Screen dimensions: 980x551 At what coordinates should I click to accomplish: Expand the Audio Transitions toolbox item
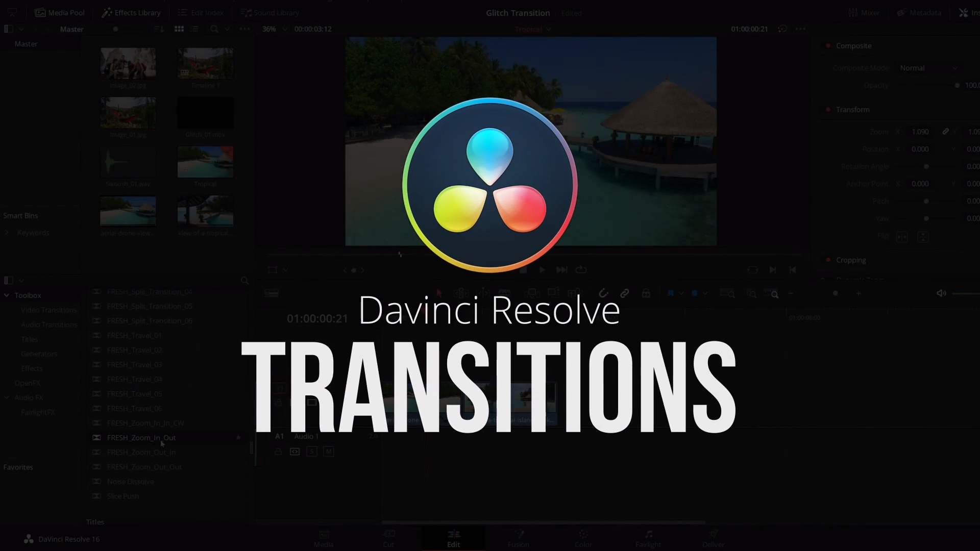(x=49, y=324)
